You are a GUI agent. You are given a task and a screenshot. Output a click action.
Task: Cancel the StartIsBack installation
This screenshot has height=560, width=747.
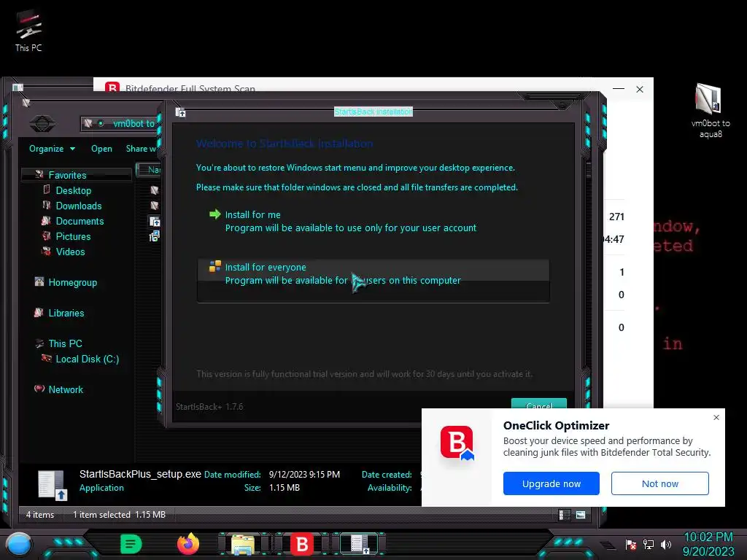[539, 404]
